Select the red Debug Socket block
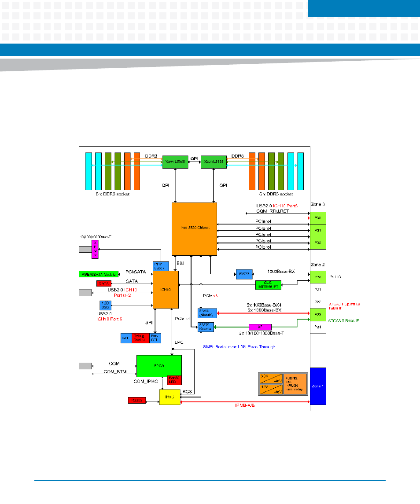420x504 pixels. tap(140, 338)
